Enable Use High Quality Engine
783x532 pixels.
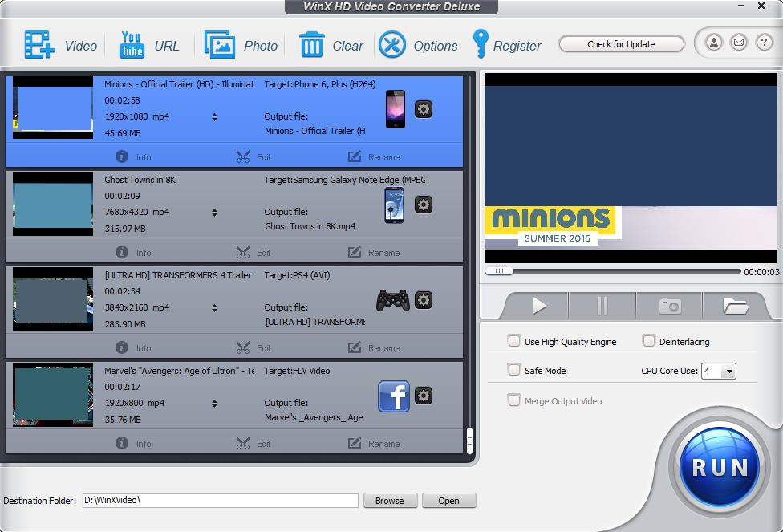[513, 341]
